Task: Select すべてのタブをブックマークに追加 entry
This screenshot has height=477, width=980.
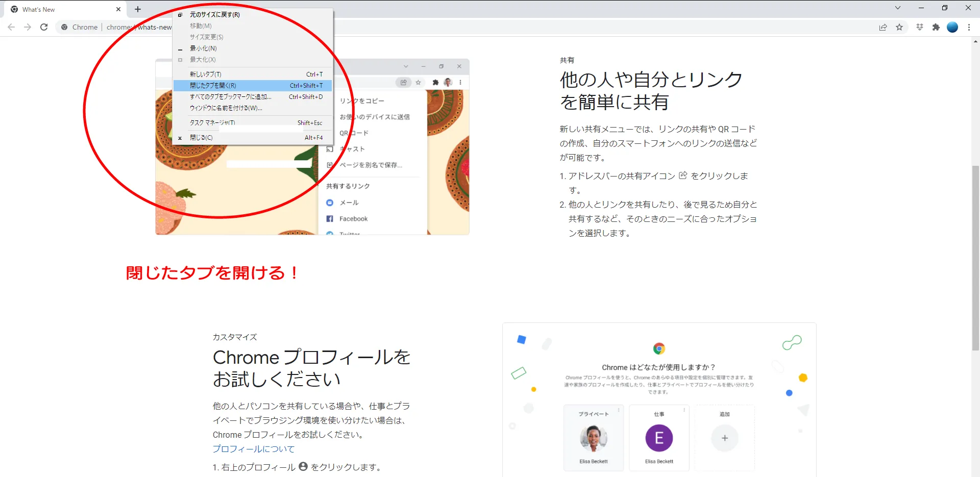Action: click(253, 97)
